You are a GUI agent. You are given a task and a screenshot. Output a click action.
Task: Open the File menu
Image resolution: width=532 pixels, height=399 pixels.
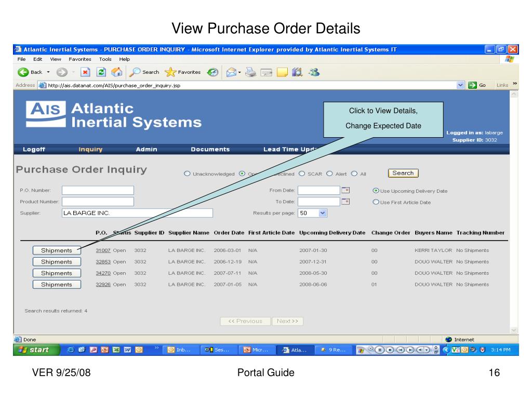[21, 59]
